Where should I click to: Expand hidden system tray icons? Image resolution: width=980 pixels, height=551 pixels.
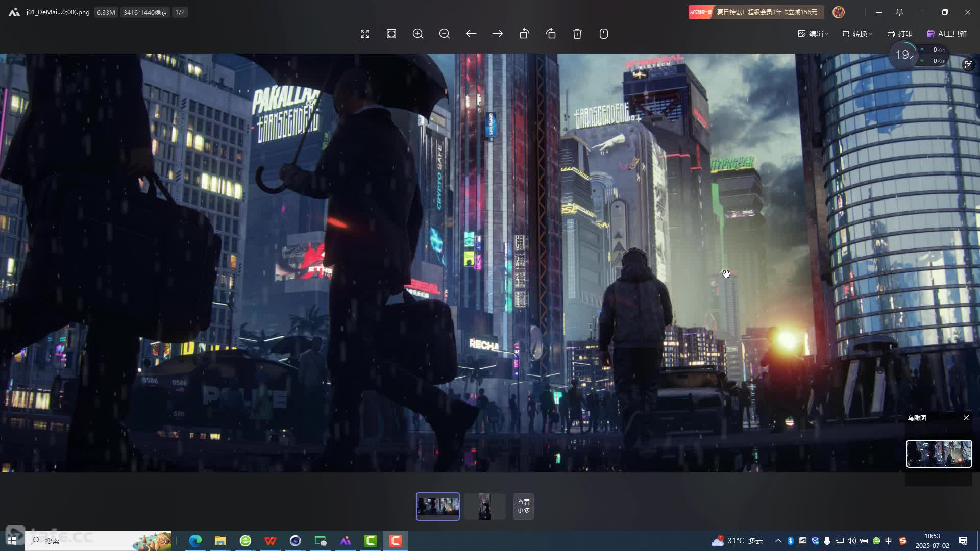[x=778, y=541]
